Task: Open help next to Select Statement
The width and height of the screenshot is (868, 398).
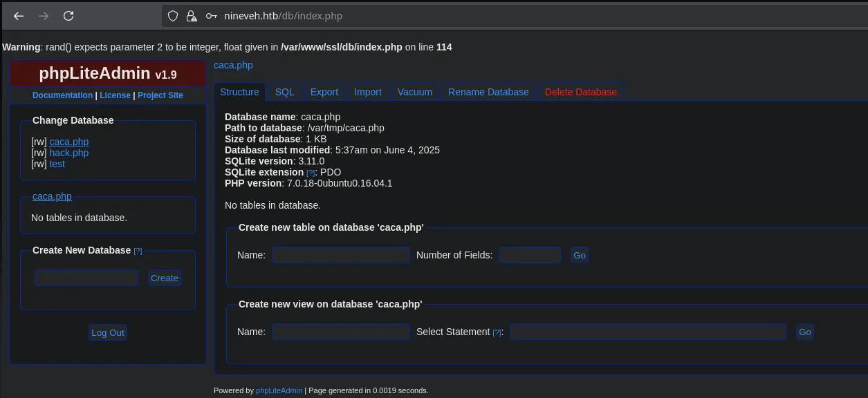Action: (x=497, y=332)
